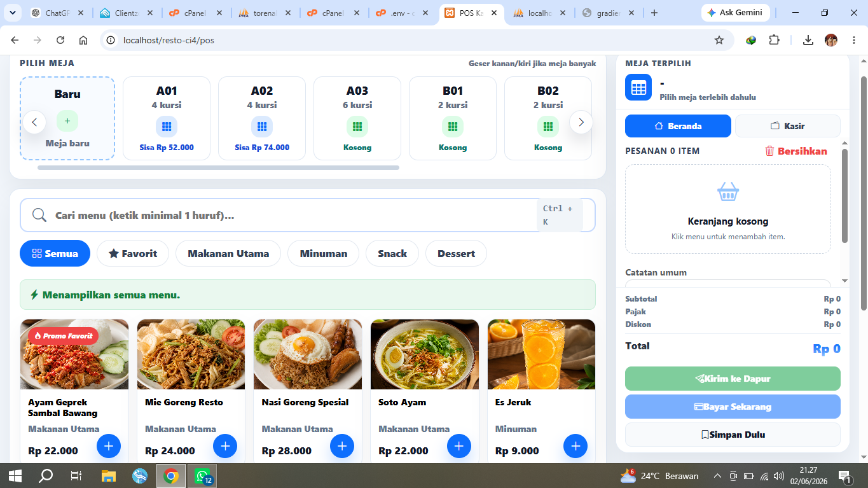Click the search magnifier icon

(39, 215)
